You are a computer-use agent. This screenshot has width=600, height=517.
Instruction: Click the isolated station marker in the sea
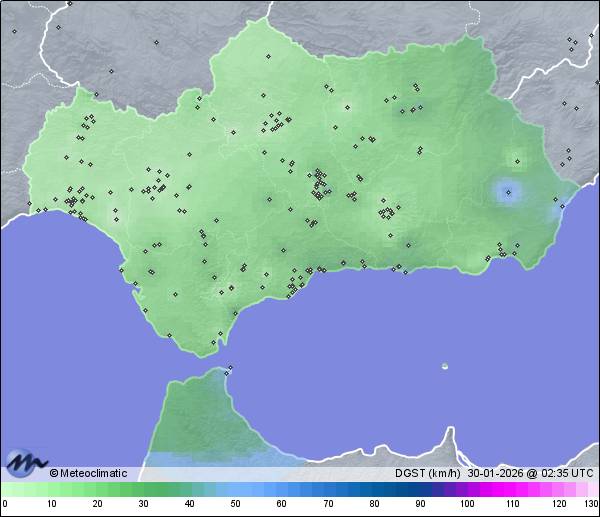click(x=445, y=366)
